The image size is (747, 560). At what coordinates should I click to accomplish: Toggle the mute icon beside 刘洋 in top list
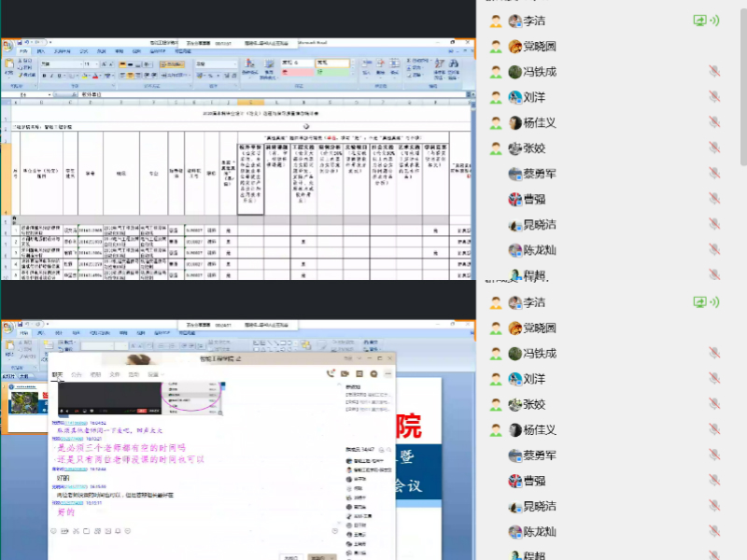(x=714, y=97)
